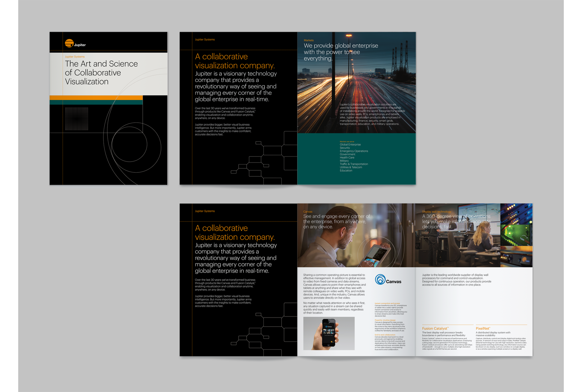Click the paragraph starting 'Sharing a common operating picture'

(x=335, y=286)
